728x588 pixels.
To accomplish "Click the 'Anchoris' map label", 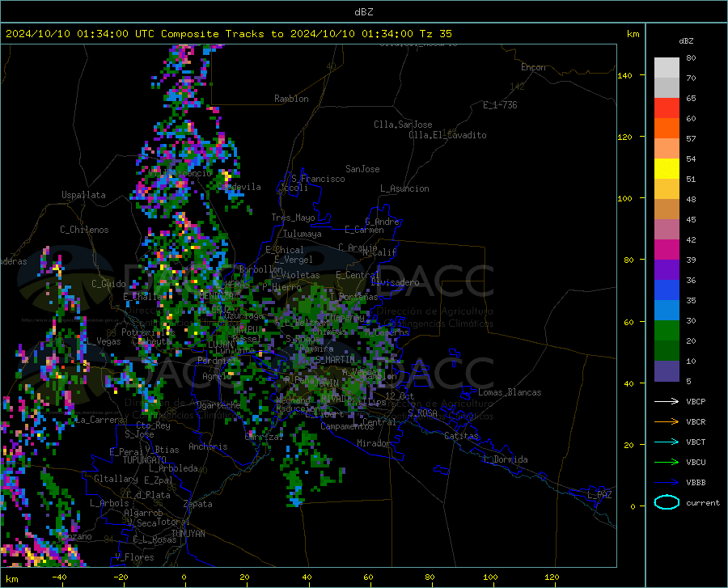I will 208,446.
